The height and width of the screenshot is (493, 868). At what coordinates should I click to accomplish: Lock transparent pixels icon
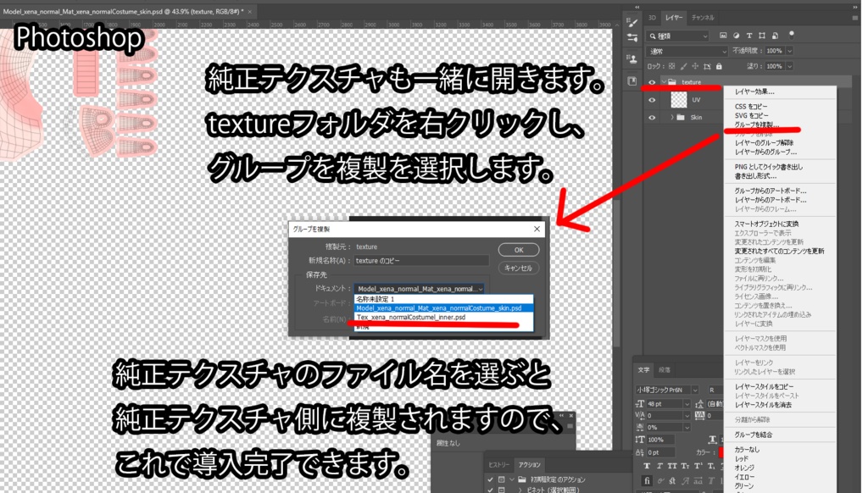[672, 66]
